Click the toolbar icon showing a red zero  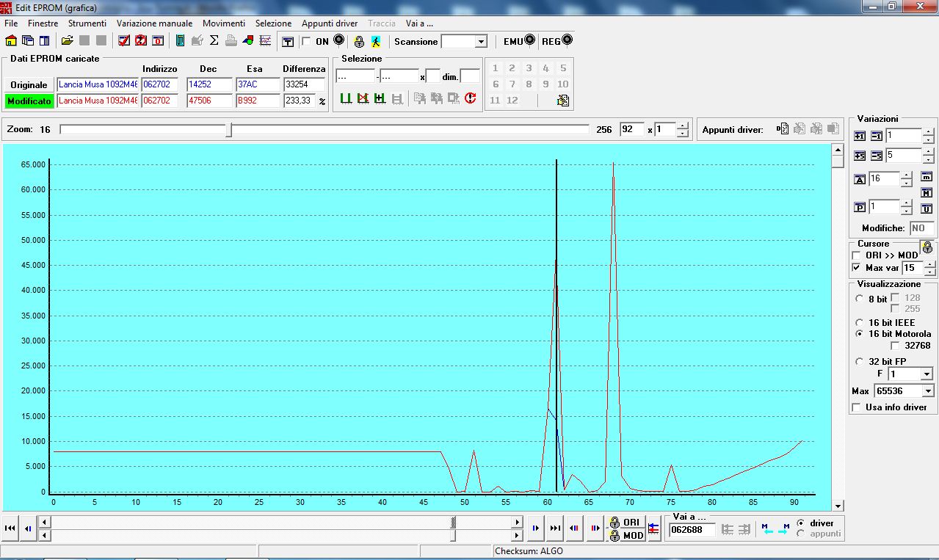(158, 41)
